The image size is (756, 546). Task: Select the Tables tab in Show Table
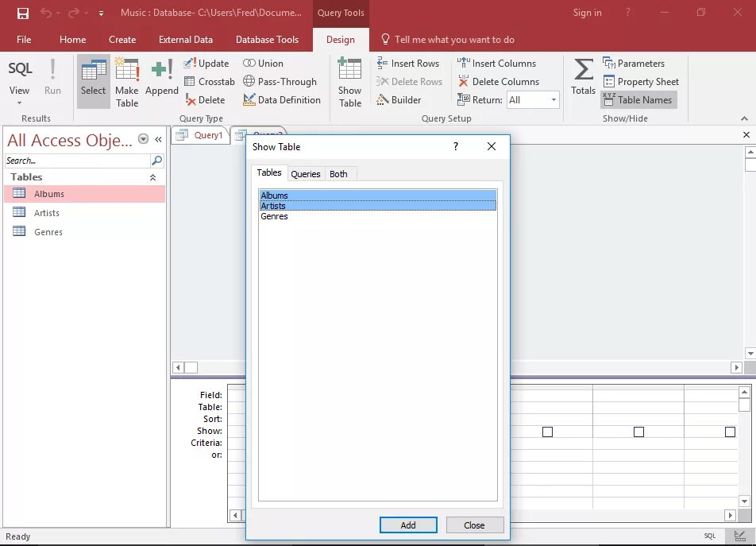pos(269,172)
